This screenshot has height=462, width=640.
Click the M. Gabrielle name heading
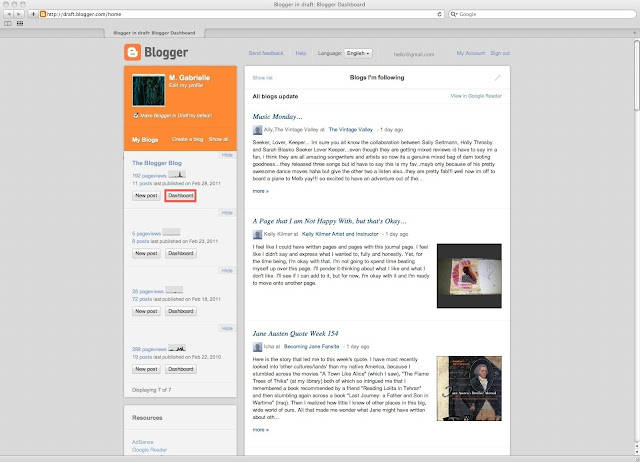(189, 78)
